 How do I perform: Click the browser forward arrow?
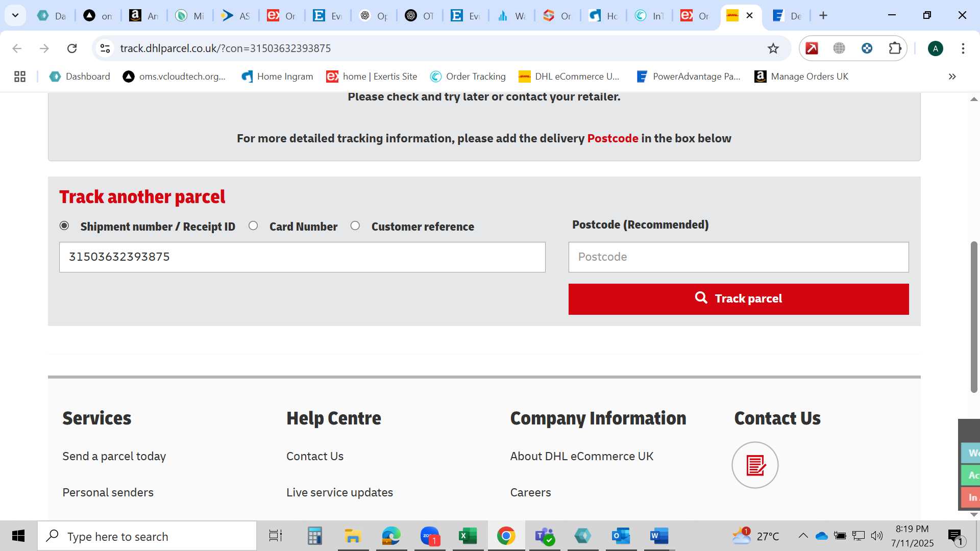pos(44,48)
